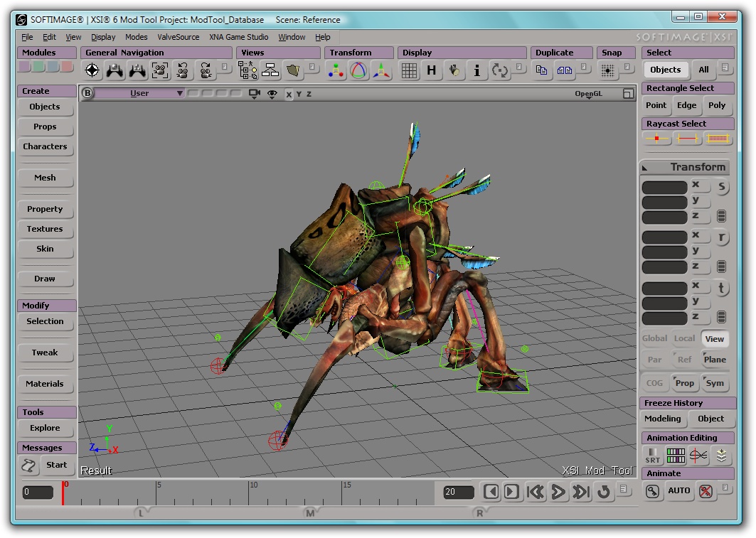756x538 pixels.
Task: Toggle the viewport eye visibility icon
Action: pyautogui.click(x=272, y=94)
